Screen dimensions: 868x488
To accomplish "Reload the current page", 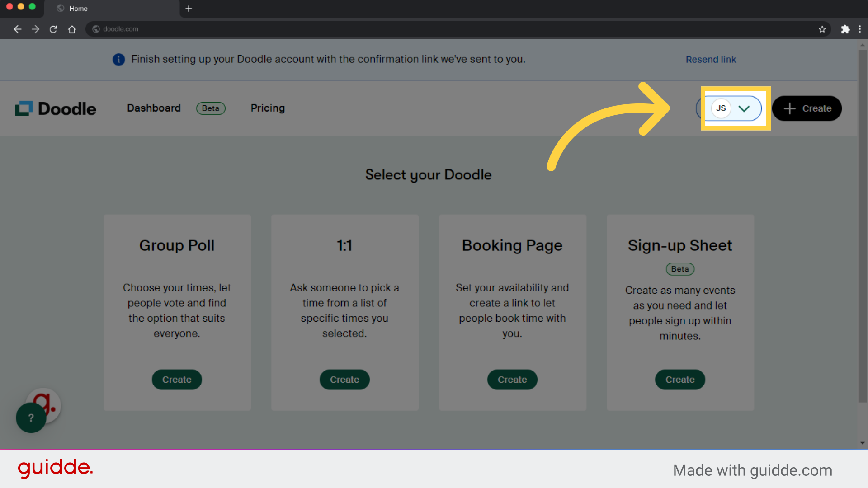I will [x=53, y=29].
